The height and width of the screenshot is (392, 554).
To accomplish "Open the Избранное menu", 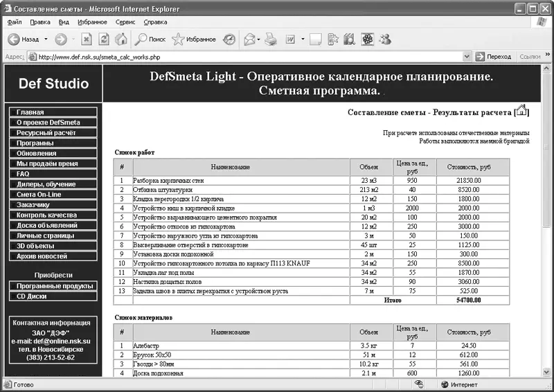I will (92, 22).
